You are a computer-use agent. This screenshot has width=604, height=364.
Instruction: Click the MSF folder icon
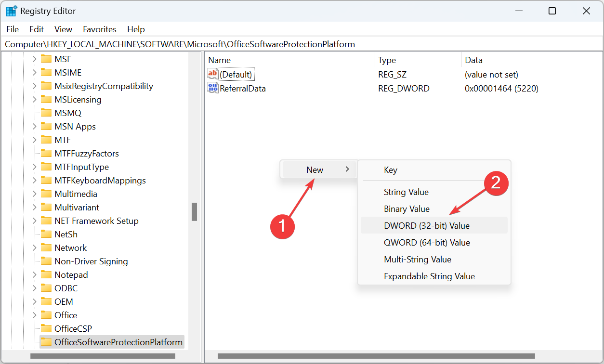pyautogui.click(x=46, y=59)
